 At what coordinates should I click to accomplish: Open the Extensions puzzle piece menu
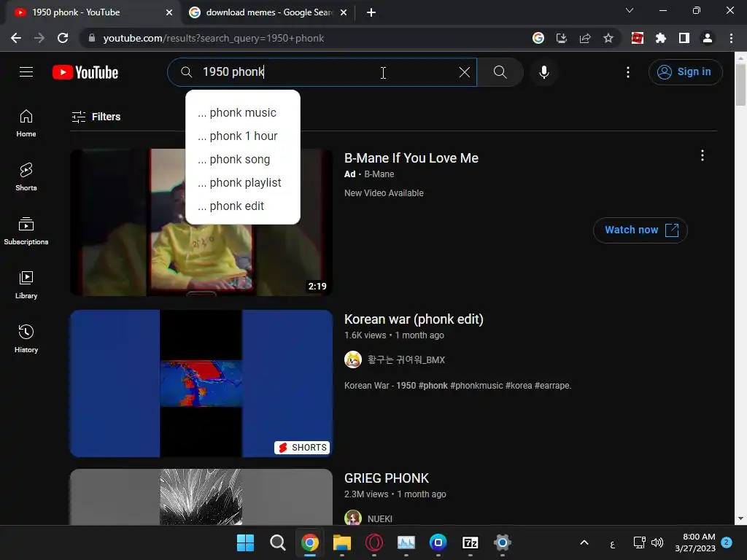point(661,38)
